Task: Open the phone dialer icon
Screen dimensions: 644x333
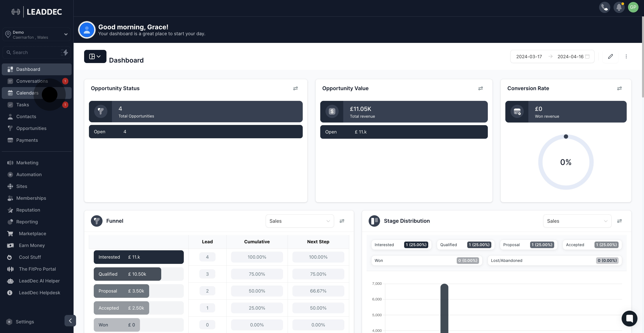Action: point(605,7)
